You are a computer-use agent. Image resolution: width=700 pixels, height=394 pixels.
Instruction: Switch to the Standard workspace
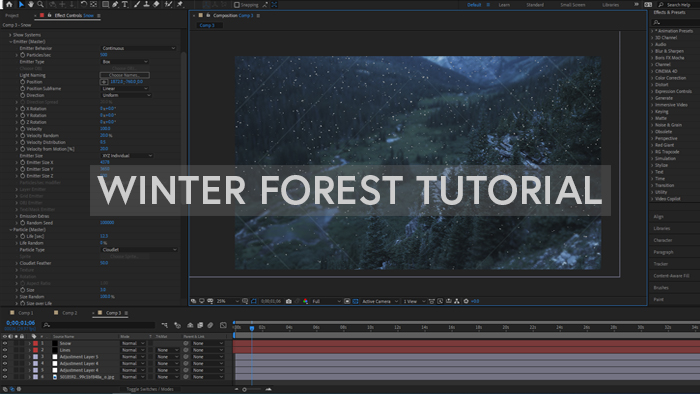tap(535, 5)
